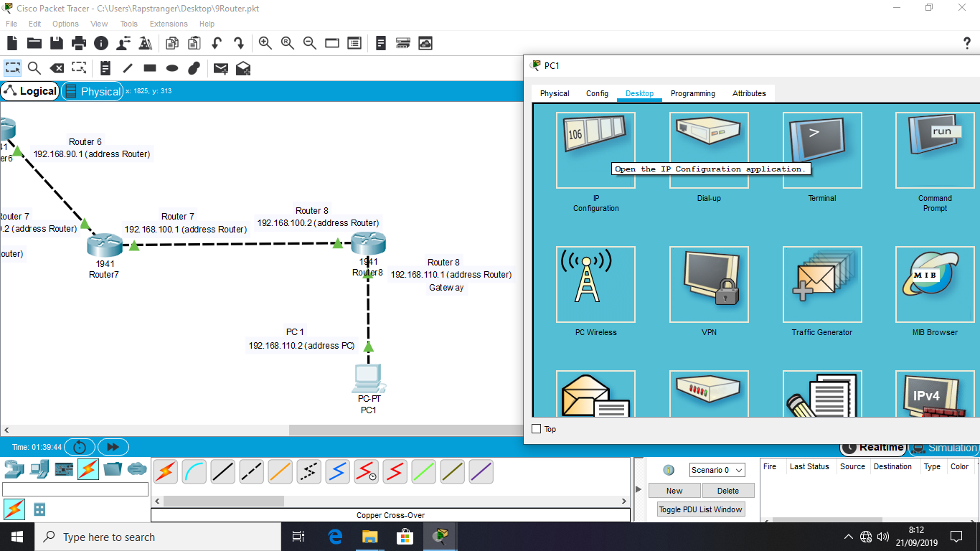The width and height of the screenshot is (980, 551).
Task: Launch the Traffic Generator application
Action: point(822,284)
